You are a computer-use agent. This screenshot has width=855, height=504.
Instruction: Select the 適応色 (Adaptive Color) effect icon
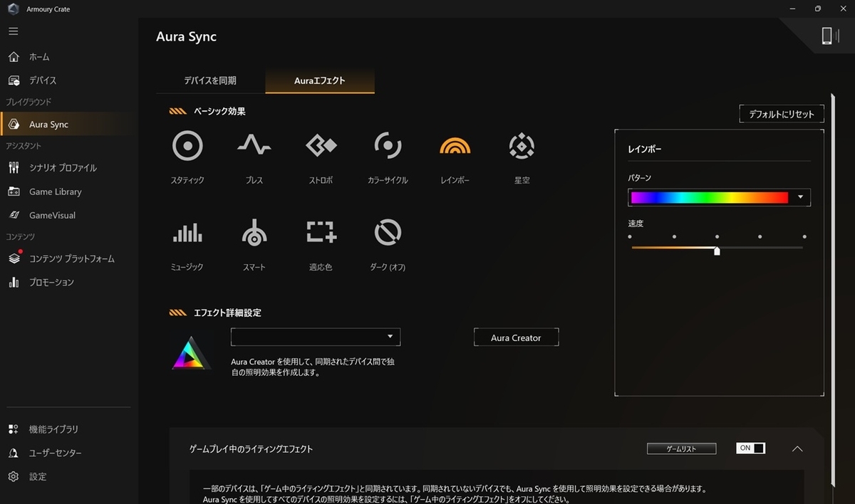pos(321,232)
